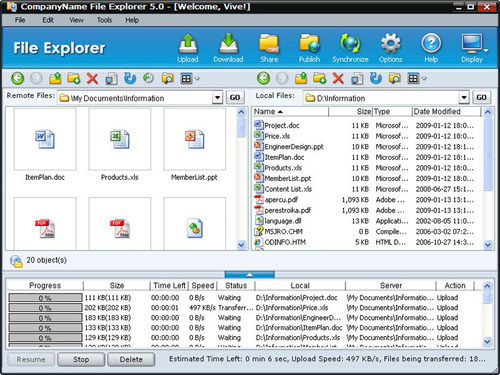Click copy icon in Remote Files toolbar
Image resolution: width=500 pixels, height=375 pixels.
tap(111, 79)
